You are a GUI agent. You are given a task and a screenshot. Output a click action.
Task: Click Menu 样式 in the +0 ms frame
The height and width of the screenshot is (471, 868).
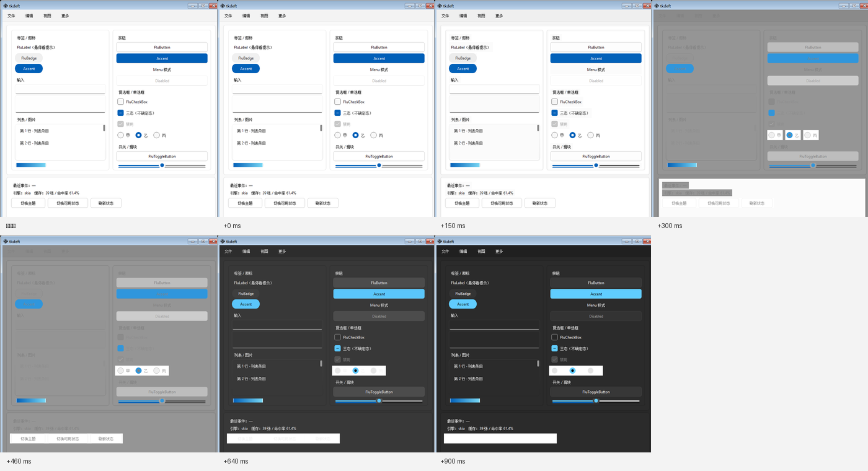click(379, 69)
